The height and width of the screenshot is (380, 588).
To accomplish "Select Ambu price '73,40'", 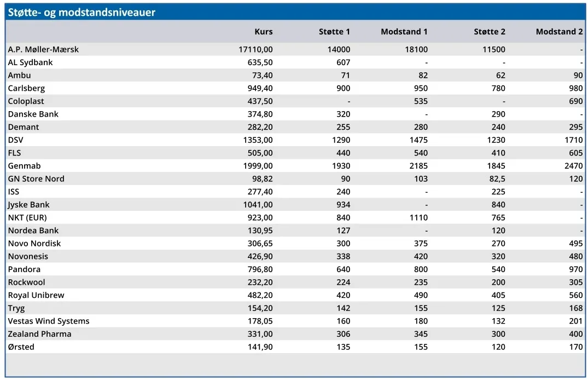I will (x=262, y=75).
